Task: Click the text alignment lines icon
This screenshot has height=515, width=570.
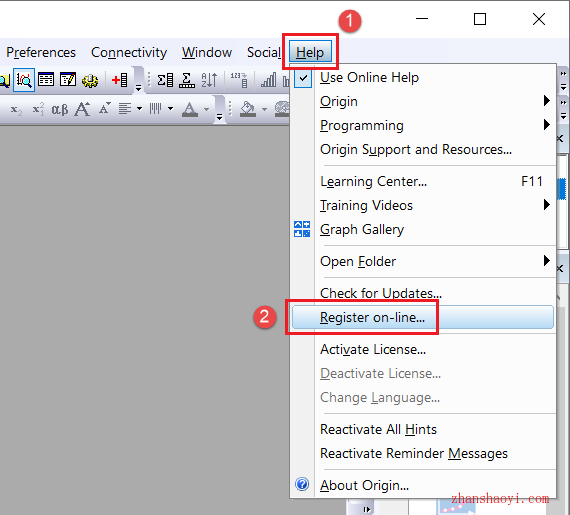Action: pos(125,109)
